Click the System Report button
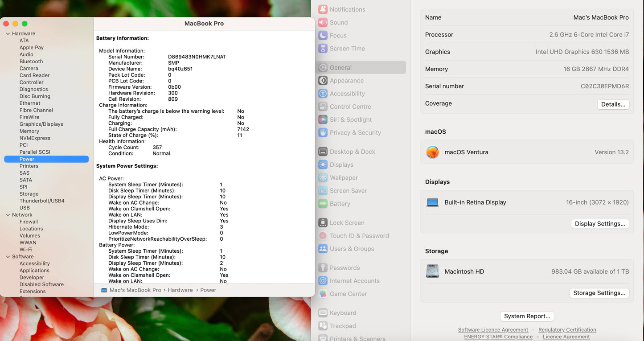The image size is (644, 341). point(527,316)
